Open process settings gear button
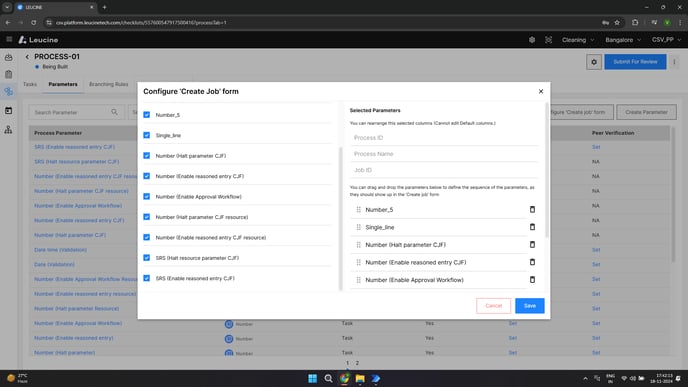The height and width of the screenshot is (387, 688). (594, 62)
